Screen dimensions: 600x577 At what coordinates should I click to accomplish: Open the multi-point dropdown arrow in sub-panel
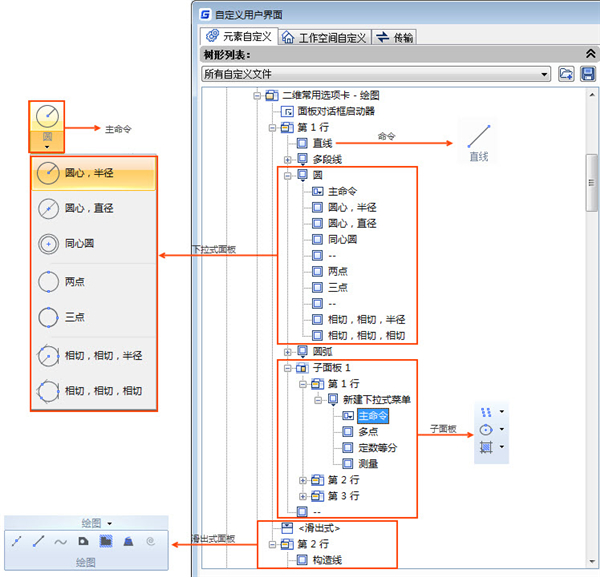[502, 412]
